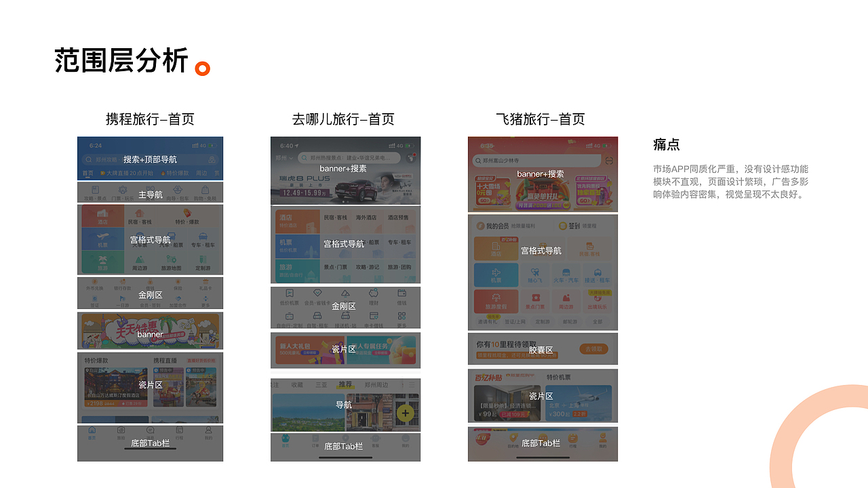The height and width of the screenshot is (488, 868).
Task: Select Fliggy 火车·汽车 tile
Action: [x=566, y=274]
